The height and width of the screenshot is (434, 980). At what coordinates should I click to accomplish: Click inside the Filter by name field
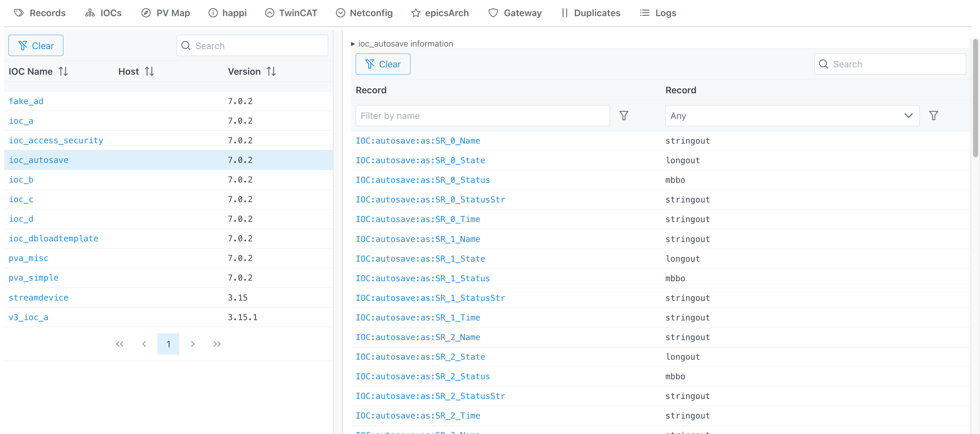click(x=482, y=115)
